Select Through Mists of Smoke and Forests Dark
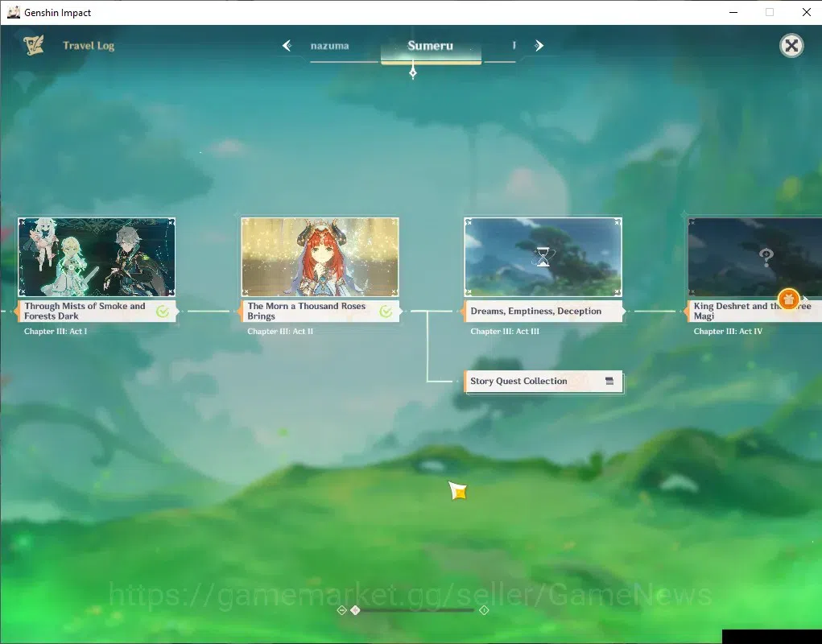 click(x=97, y=312)
